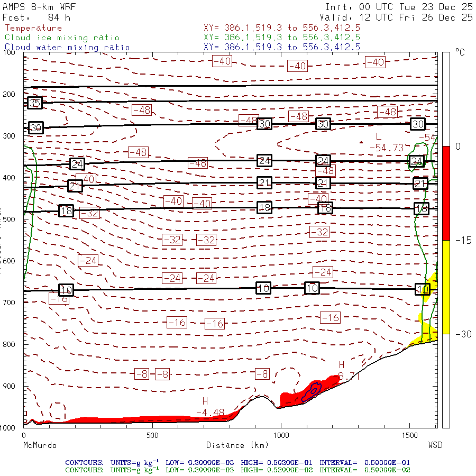Click the 'McMurdo' endpoint label
The width and height of the screenshot is (476, 476).
(x=40, y=445)
